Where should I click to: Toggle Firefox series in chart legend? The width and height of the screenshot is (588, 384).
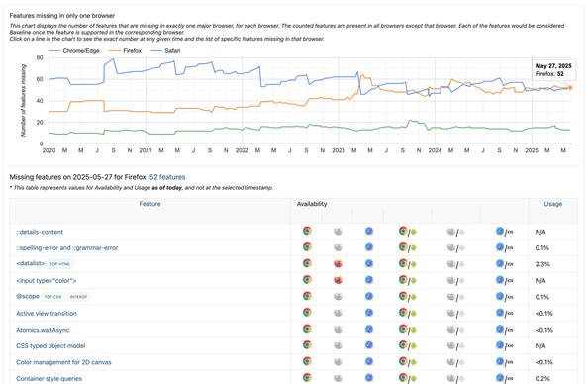126,51
